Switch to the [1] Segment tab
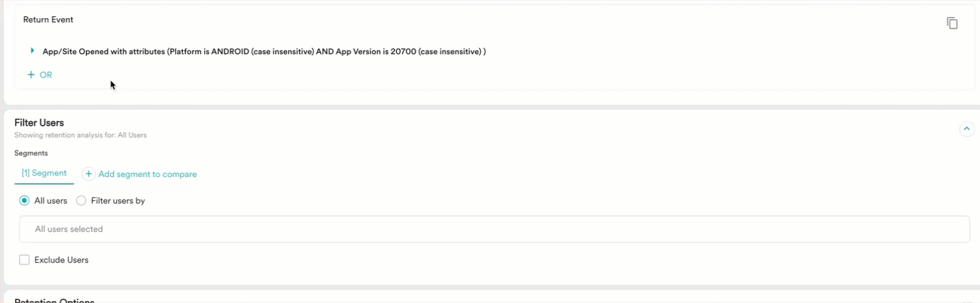 [44, 173]
